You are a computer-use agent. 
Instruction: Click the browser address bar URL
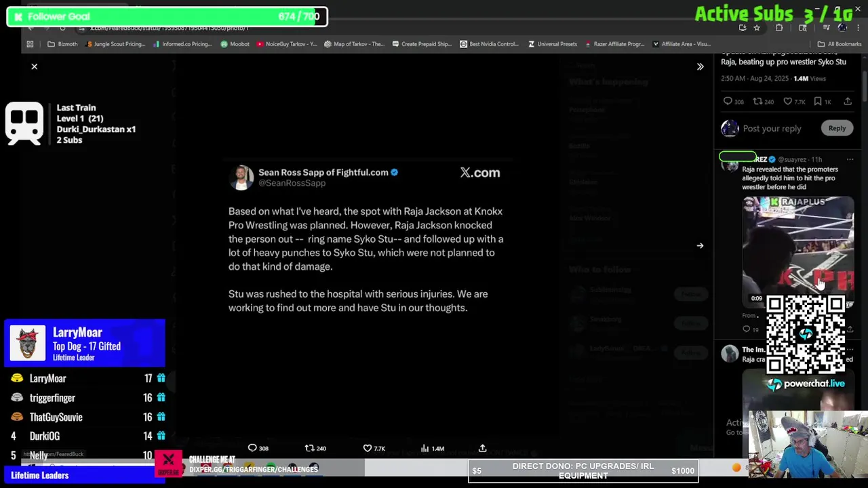170,28
